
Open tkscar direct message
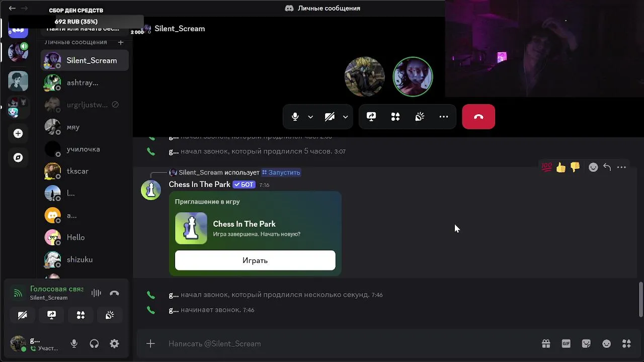click(x=85, y=171)
